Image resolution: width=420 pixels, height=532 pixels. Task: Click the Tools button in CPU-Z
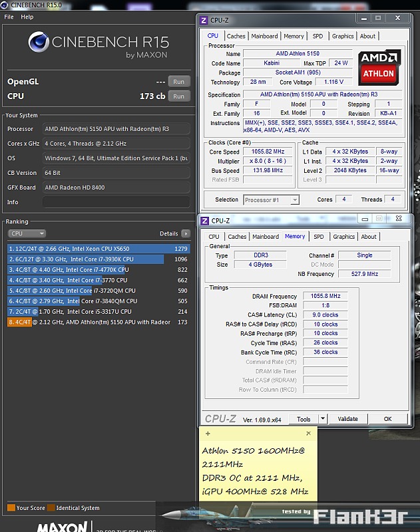pos(304,420)
